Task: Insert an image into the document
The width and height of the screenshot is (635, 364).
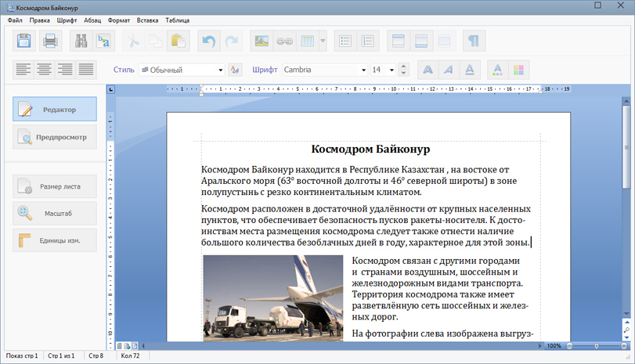Action: point(262,41)
